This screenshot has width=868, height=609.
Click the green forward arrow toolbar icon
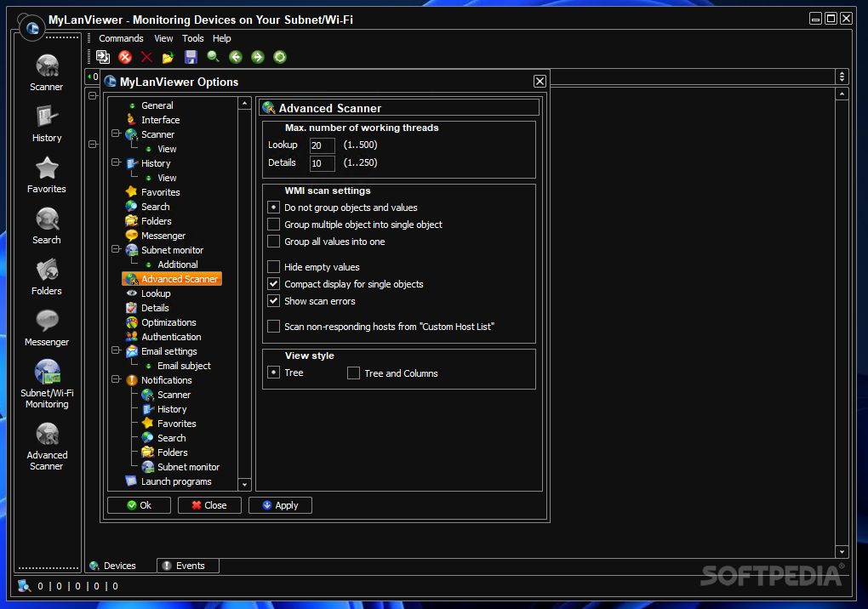(x=258, y=57)
